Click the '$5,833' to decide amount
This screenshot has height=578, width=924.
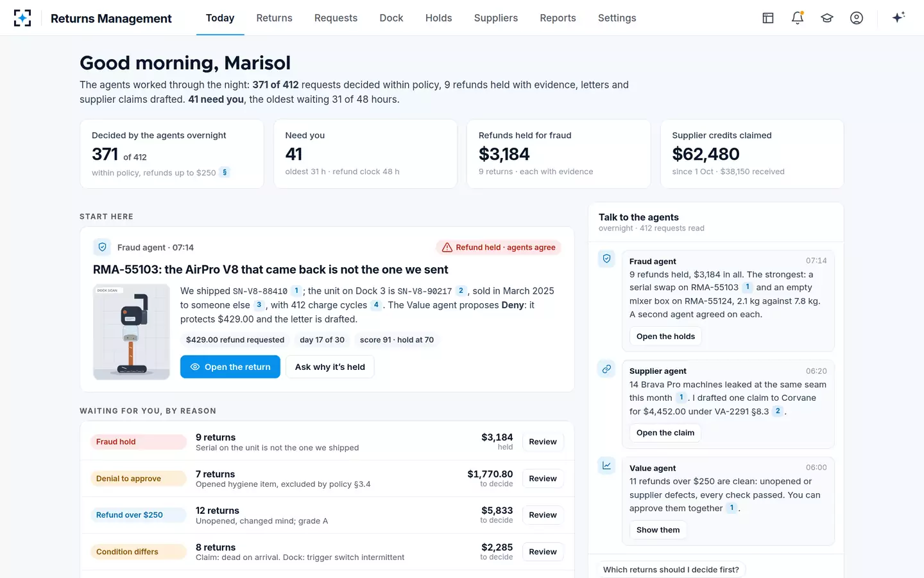(497, 511)
